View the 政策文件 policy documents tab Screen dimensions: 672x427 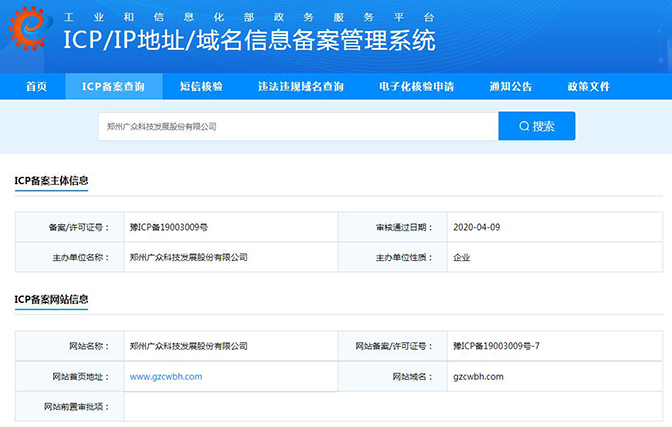588,87
